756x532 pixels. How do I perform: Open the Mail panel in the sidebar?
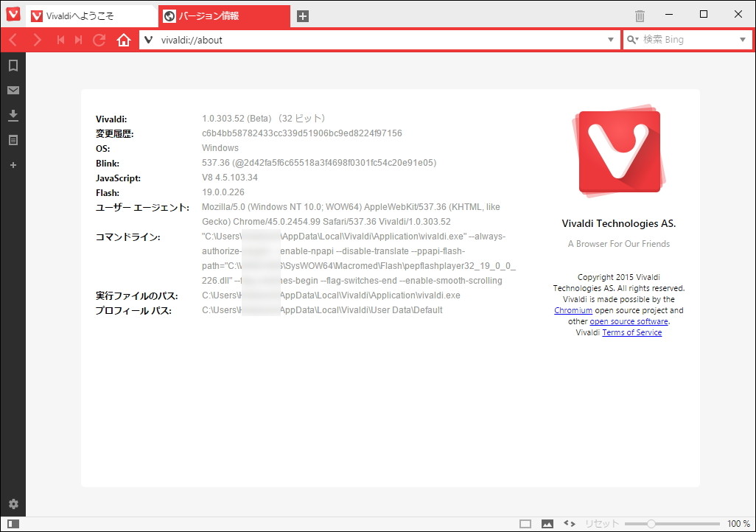pos(13,90)
